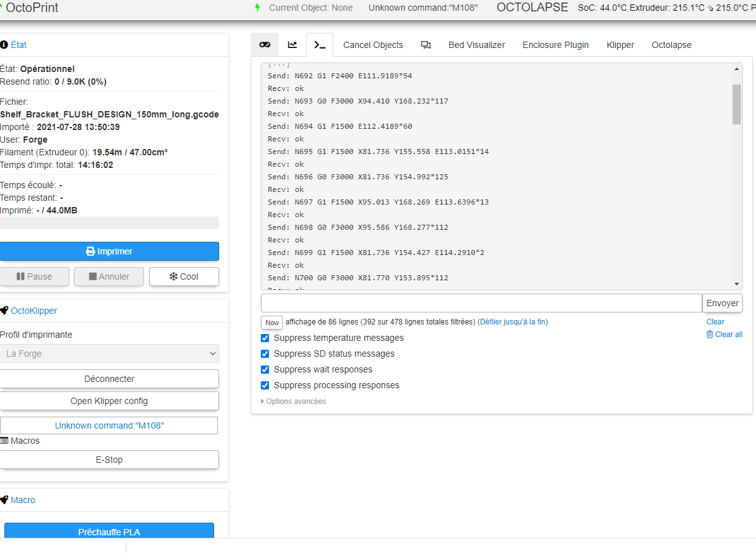Open the Octolapse tab
Screen dimensions: 756x553
point(671,45)
